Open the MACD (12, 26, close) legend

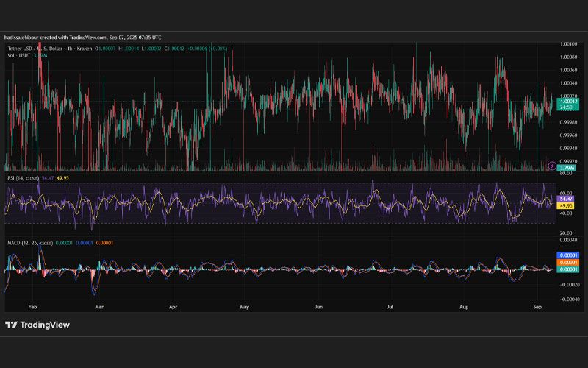[30, 243]
